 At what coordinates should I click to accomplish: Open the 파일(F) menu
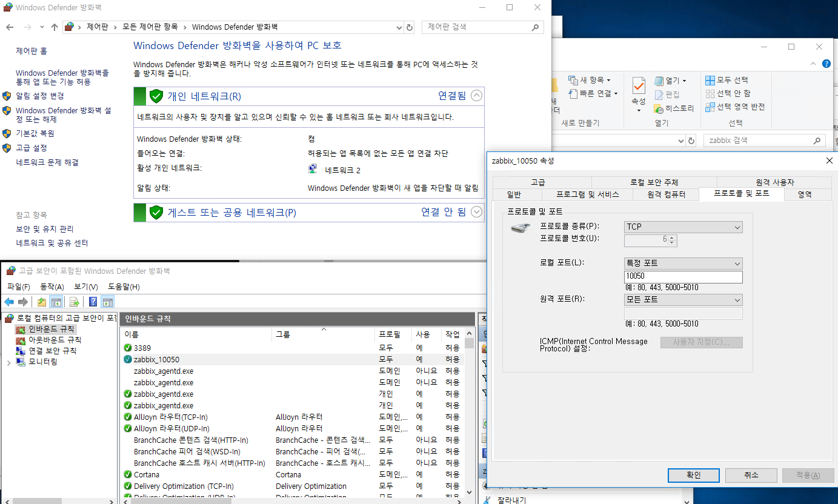point(19,287)
